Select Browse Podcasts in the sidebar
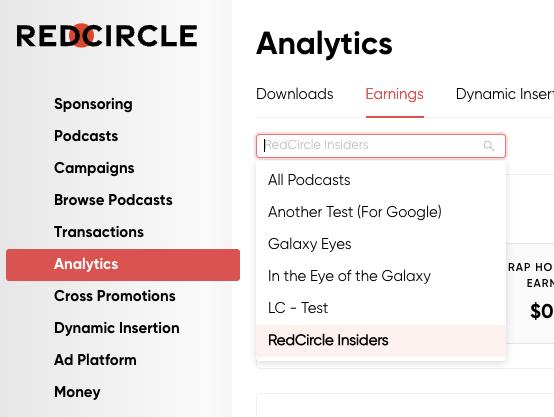The image size is (554, 417). (113, 200)
